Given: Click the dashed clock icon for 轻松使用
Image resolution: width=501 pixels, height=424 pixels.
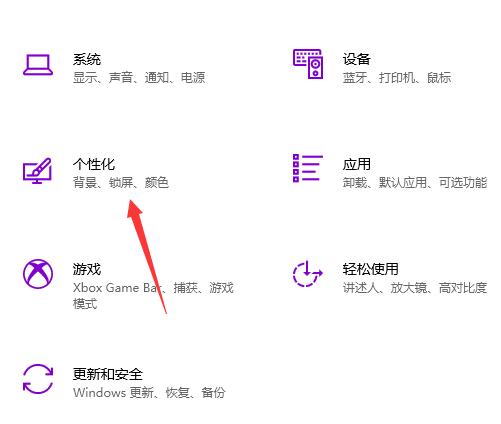Looking at the screenshot, I should coord(307,274).
